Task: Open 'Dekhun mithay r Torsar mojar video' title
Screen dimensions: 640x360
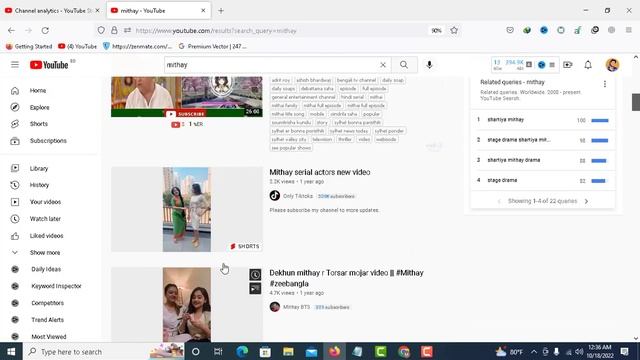Action: click(x=346, y=278)
